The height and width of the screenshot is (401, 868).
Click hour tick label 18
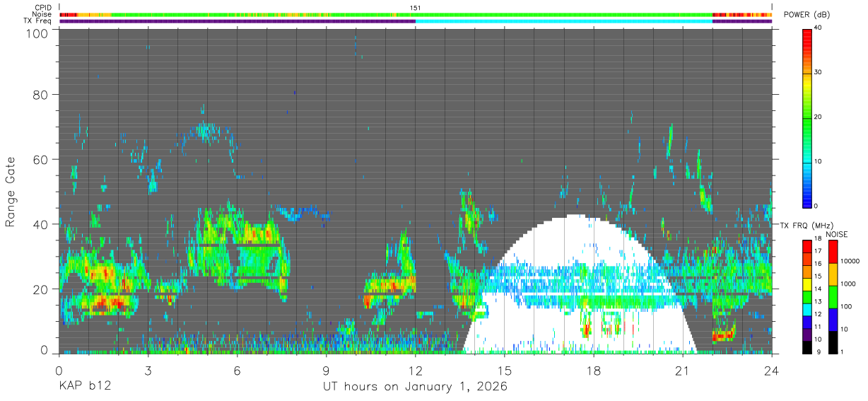pos(594,370)
